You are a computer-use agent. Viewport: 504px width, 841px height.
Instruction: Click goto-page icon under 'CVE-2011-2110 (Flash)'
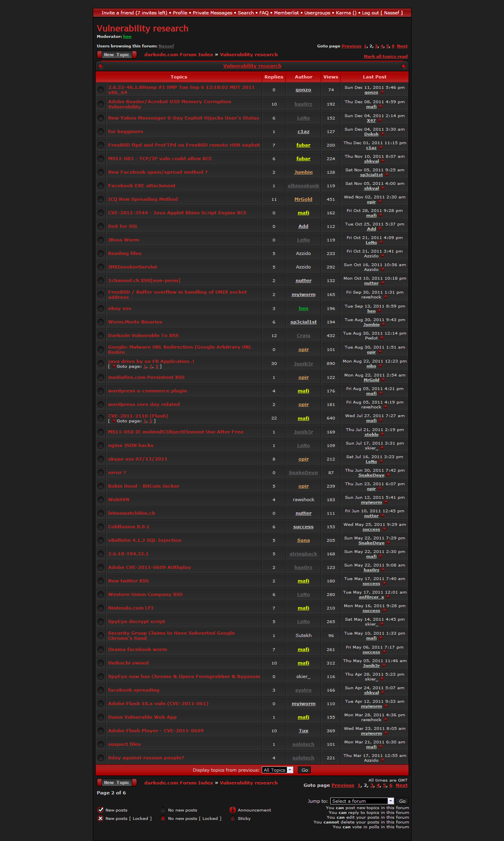(x=114, y=421)
